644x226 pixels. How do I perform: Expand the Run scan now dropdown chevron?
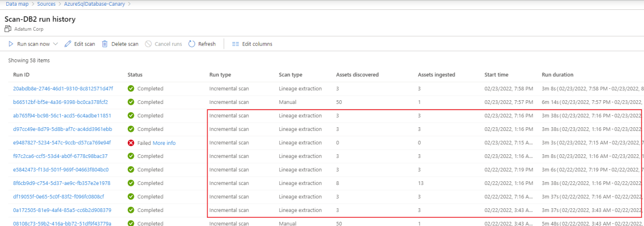[x=56, y=44]
